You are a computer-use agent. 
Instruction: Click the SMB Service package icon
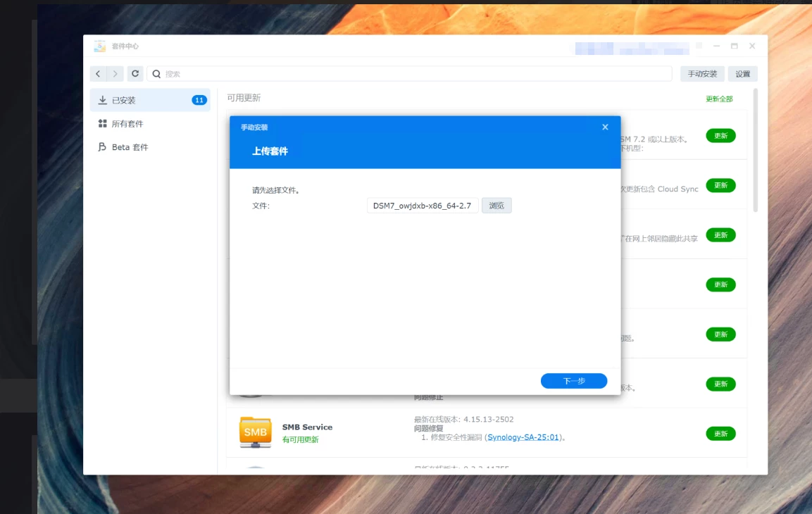pos(256,432)
